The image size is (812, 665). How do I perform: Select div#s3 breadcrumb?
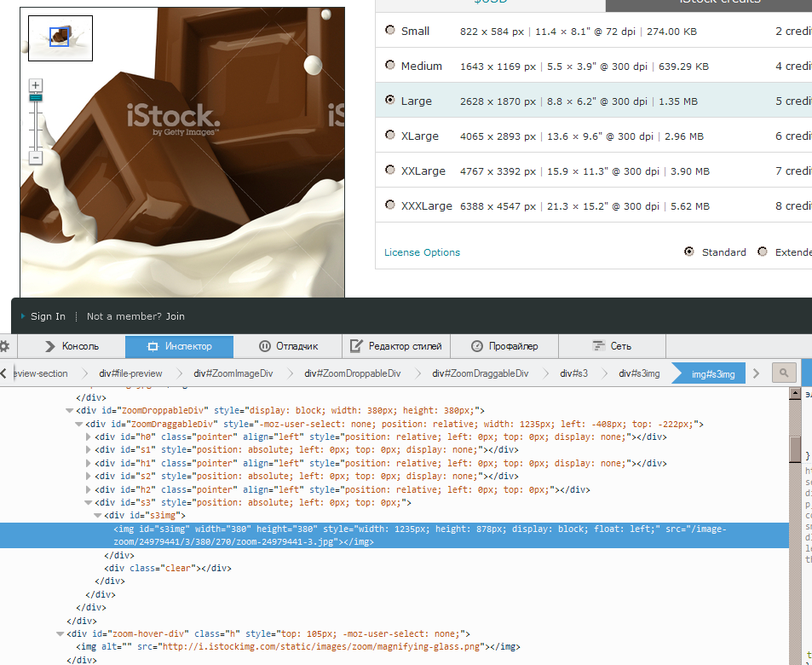pos(573,373)
